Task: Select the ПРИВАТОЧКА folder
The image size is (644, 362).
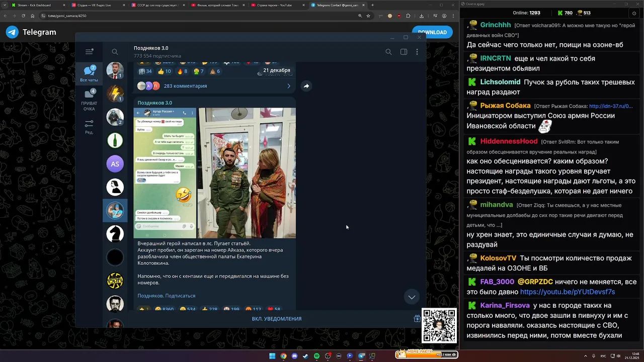Action: [x=89, y=100]
